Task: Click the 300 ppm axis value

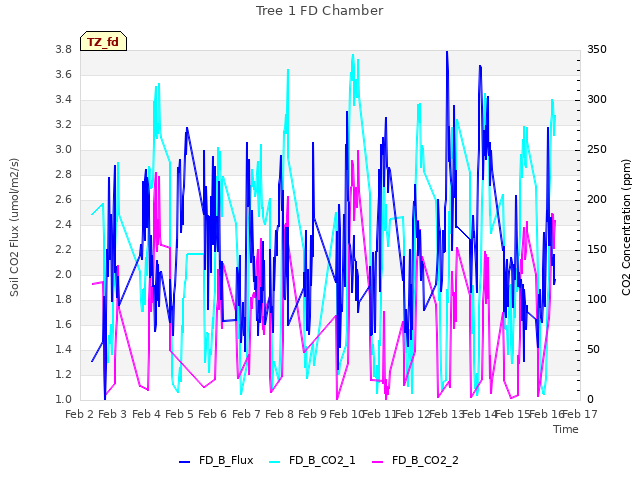Action: [597, 100]
